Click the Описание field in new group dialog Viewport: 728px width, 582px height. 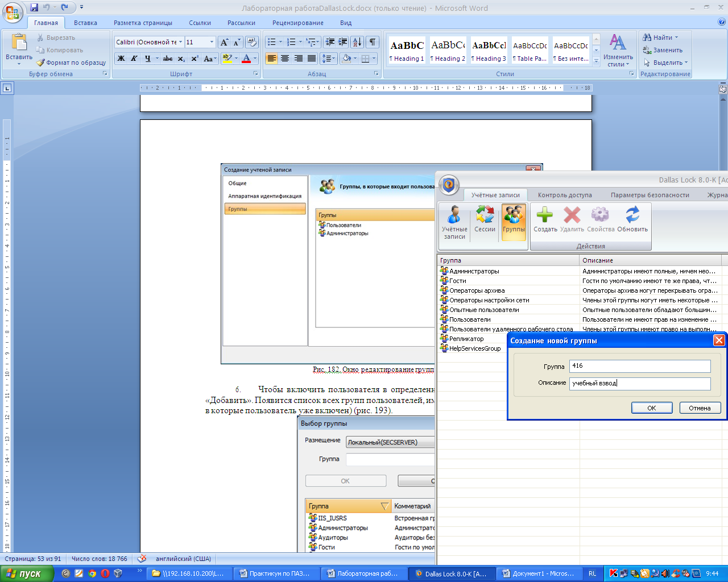[640, 384]
